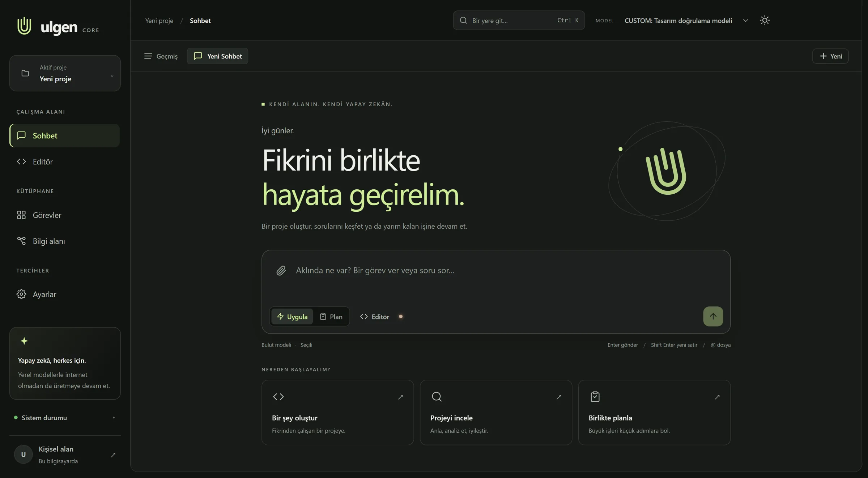868x478 pixels.
Task: Send message with the arrow-up button
Action: coord(713,316)
